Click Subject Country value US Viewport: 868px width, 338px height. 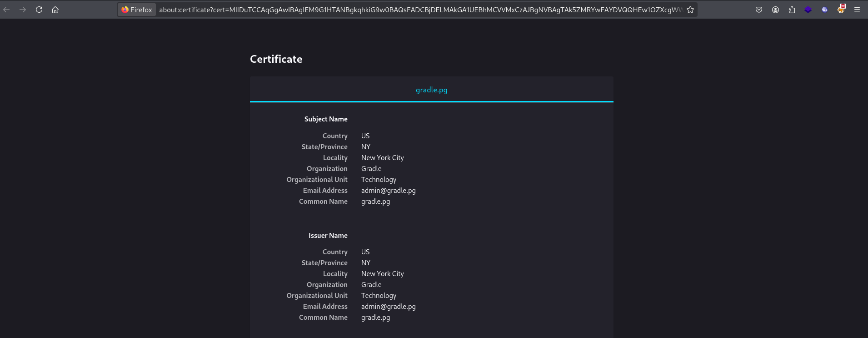pyautogui.click(x=365, y=136)
